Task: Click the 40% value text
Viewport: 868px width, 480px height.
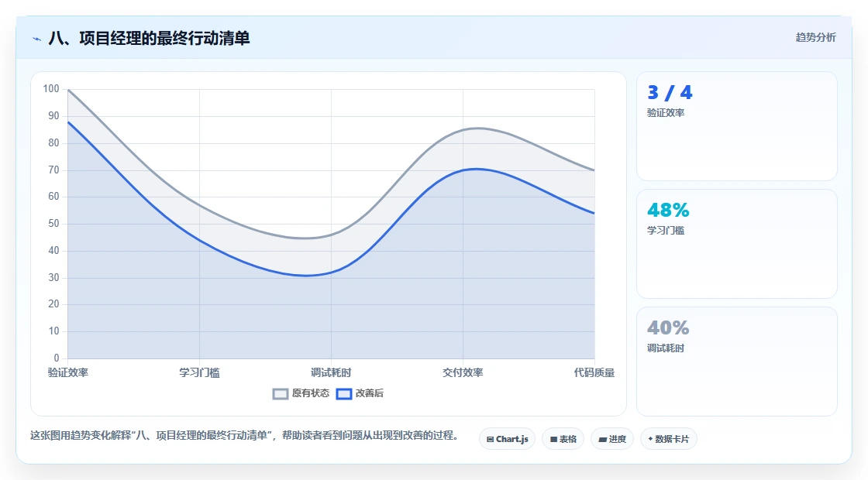Action: pyautogui.click(x=668, y=328)
